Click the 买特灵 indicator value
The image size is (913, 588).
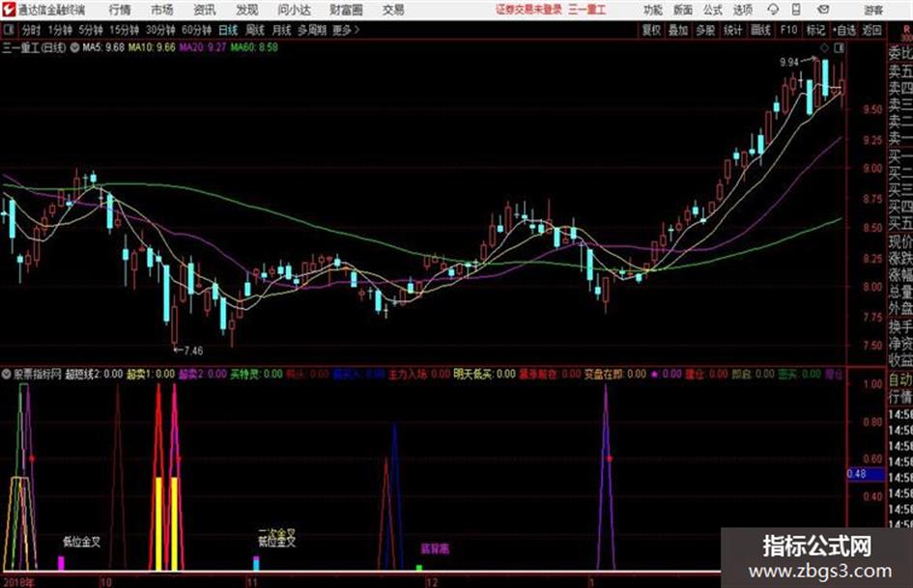(x=256, y=374)
